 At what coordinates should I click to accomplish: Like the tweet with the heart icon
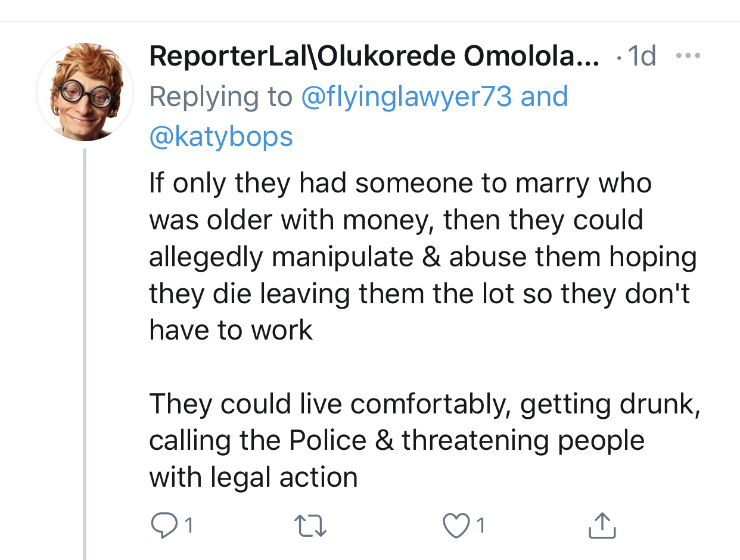[x=456, y=525]
